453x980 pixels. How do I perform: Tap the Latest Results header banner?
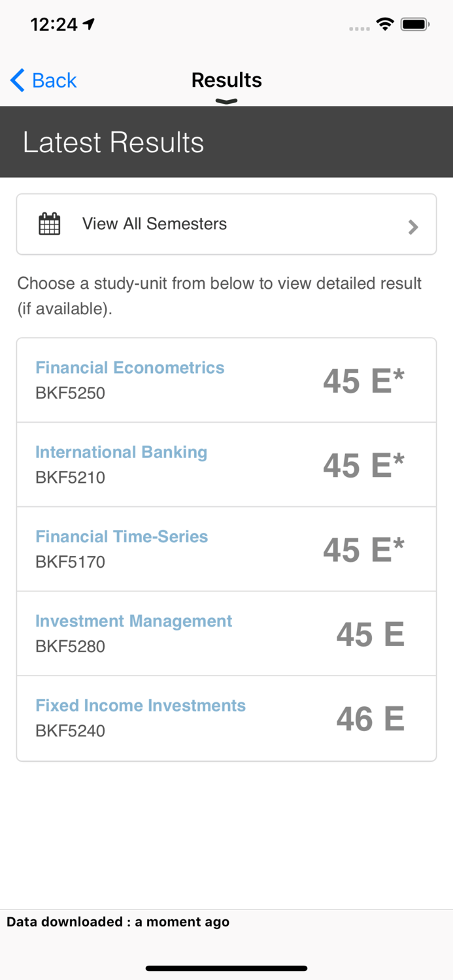[226, 142]
